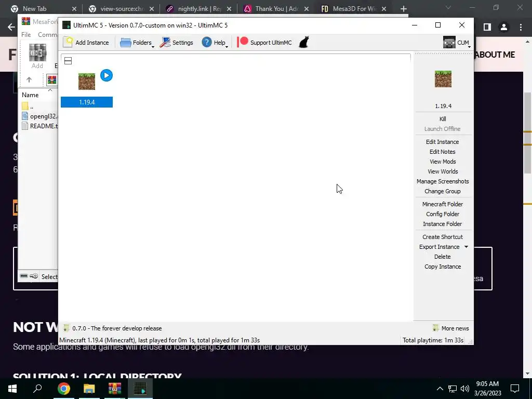Click the news icon beside 0.7.0 headline
The image size is (532, 399).
click(66, 328)
